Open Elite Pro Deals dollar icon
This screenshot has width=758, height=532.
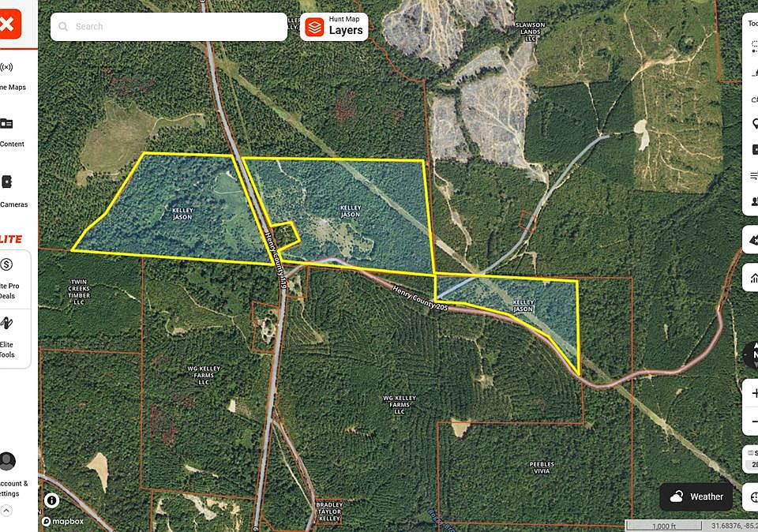coord(6,264)
